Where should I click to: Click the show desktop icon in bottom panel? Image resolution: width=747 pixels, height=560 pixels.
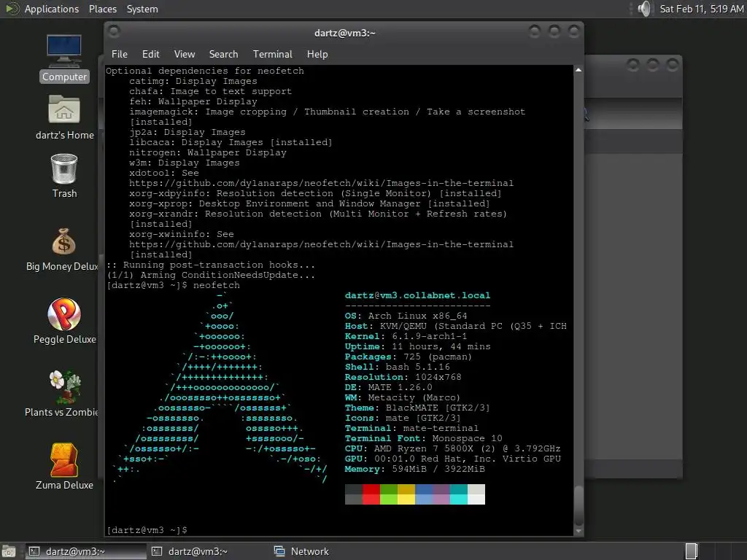pyautogui.click(x=9, y=551)
